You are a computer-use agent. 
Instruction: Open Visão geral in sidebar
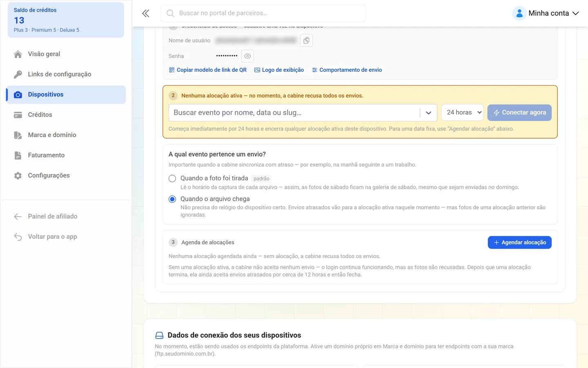(66, 54)
